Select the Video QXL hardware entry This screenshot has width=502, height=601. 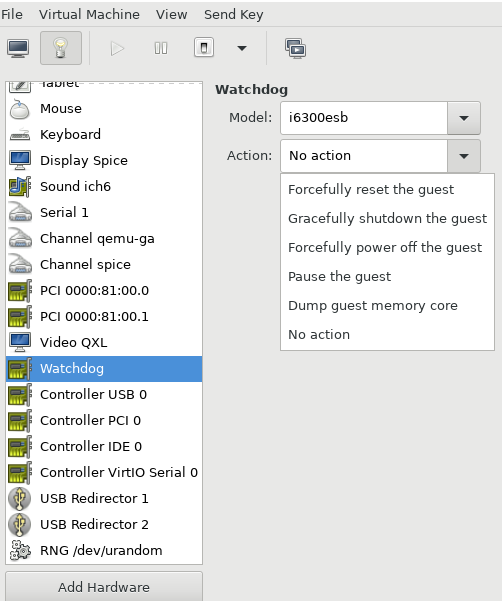pos(104,342)
